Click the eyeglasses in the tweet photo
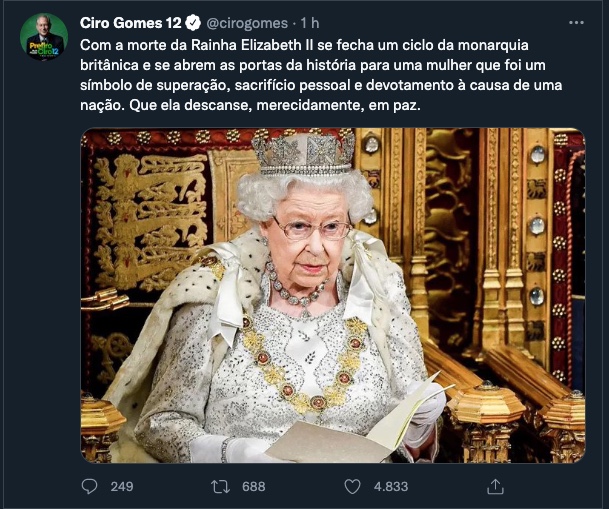 click(312, 228)
